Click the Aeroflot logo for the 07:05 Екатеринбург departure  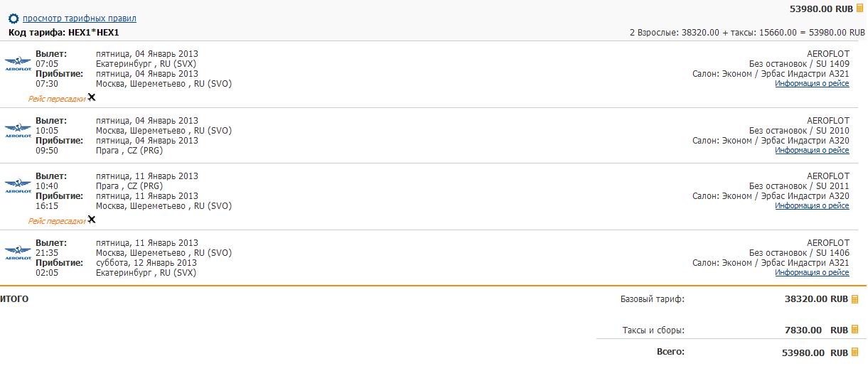click(18, 64)
